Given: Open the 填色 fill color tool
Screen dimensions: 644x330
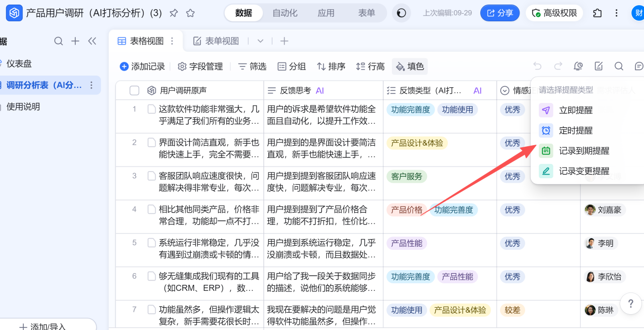Looking at the screenshot, I should 410,67.
